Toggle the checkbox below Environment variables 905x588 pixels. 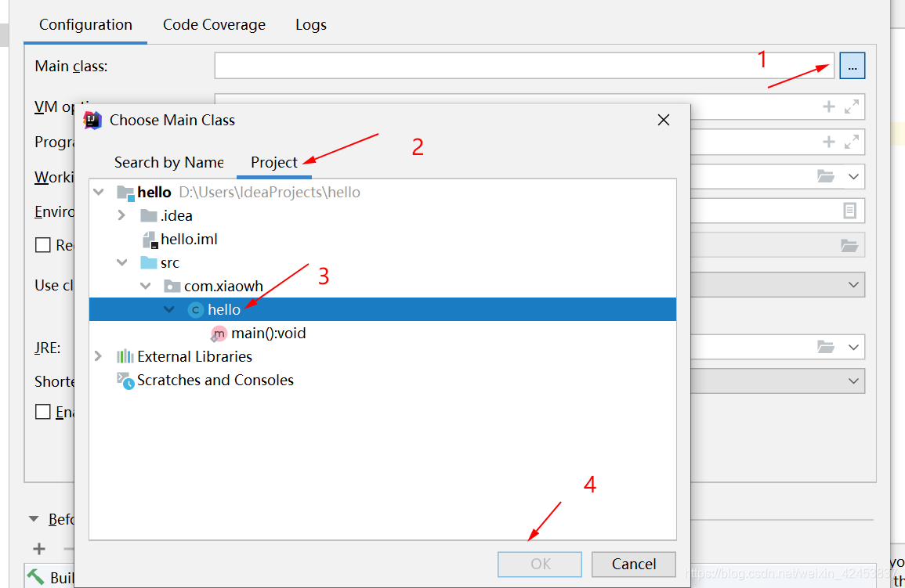[43, 245]
